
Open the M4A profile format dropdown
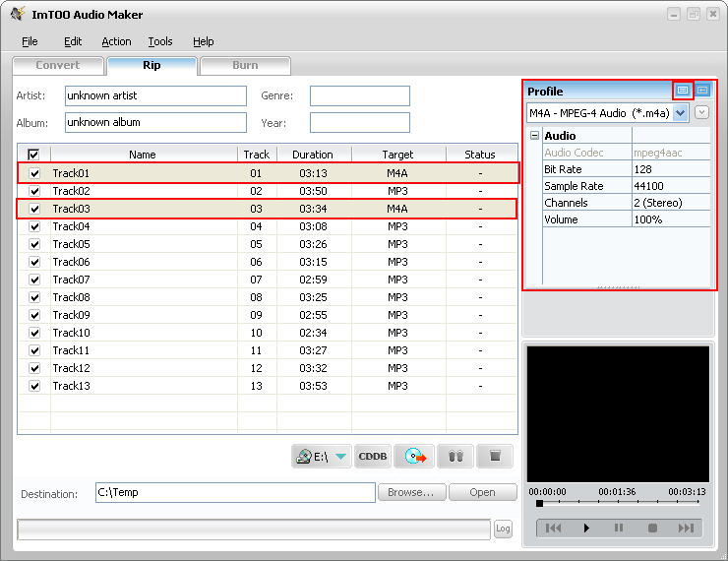coord(680,113)
